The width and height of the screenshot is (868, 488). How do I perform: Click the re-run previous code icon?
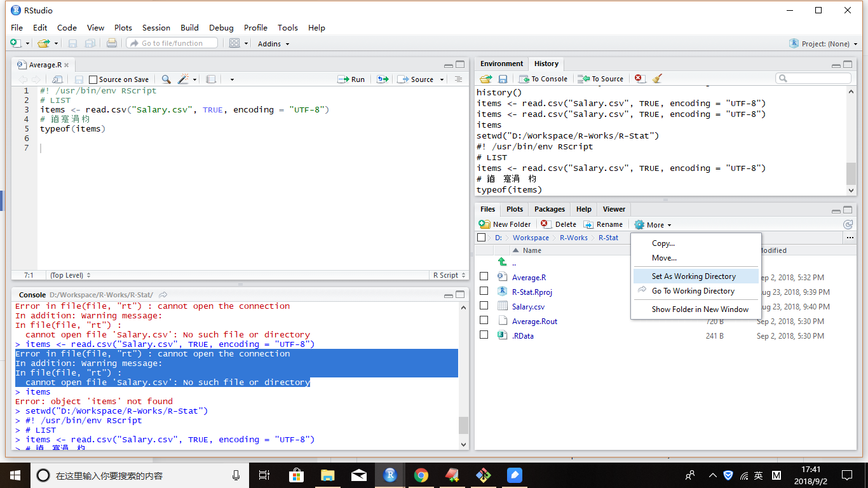point(383,79)
